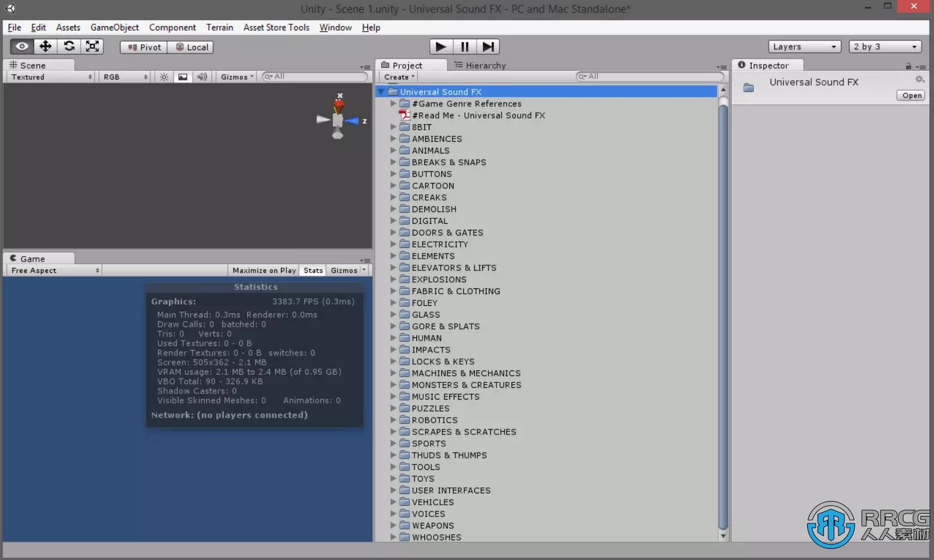The height and width of the screenshot is (560, 934).
Task: Click the folder icon in Inspector header
Action: point(749,88)
